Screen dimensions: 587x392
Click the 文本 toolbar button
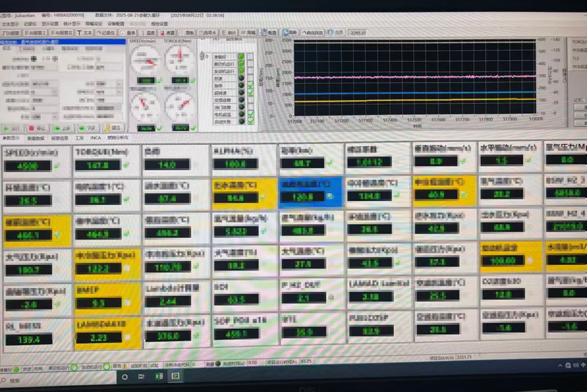(x=85, y=33)
